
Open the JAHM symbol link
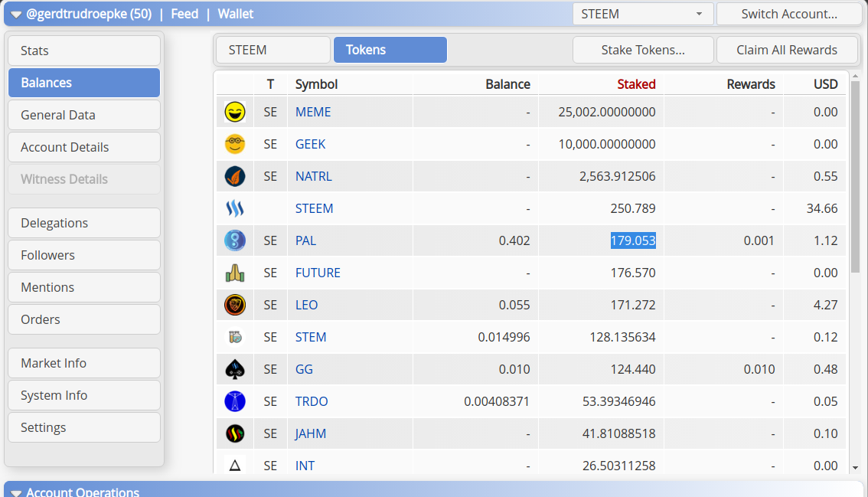pyautogui.click(x=310, y=433)
